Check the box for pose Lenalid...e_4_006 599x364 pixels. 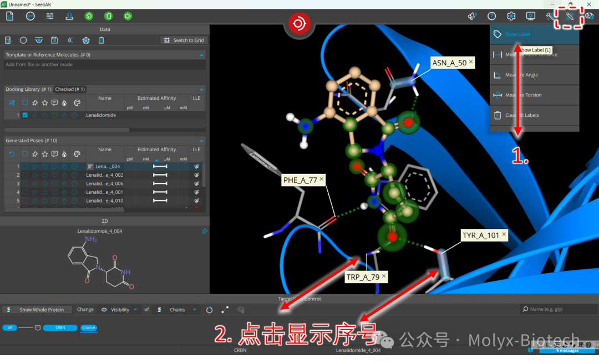click(25, 183)
